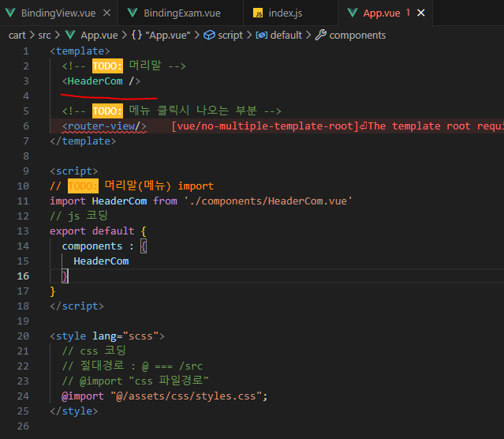Switch to the BindingView.vue tab
Image resolution: width=504 pixels, height=439 pixels.
[x=58, y=13]
